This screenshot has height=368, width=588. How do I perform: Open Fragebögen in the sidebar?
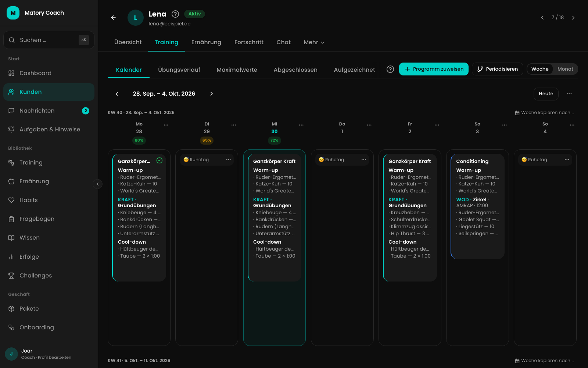(49, 219)
